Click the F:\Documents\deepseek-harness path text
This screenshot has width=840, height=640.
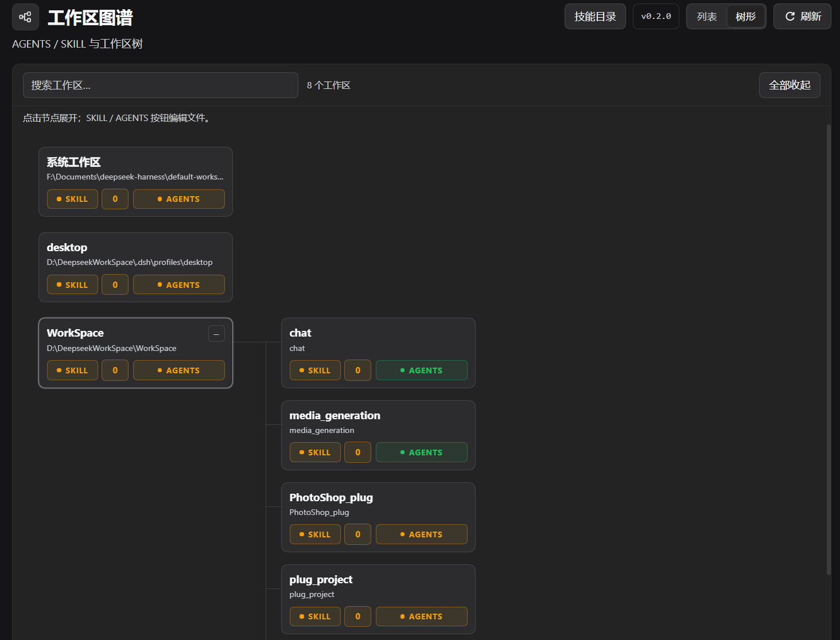click(135, 177)
